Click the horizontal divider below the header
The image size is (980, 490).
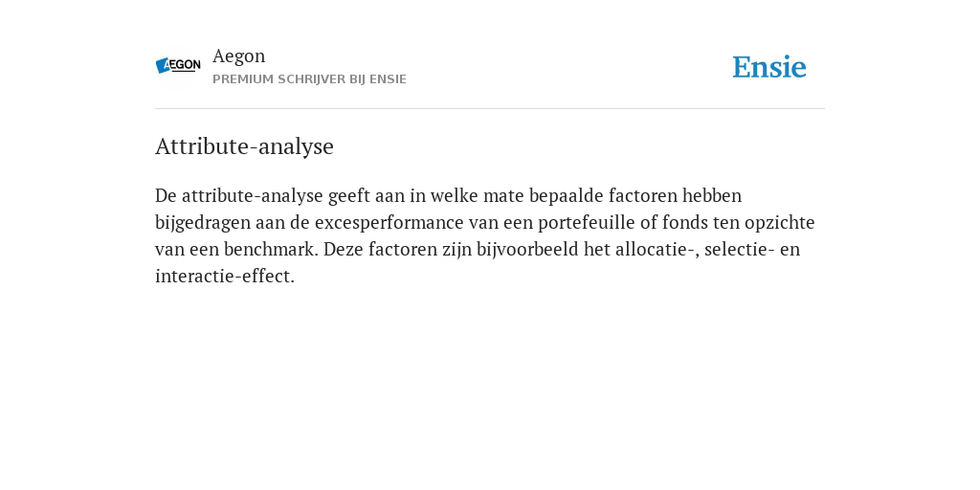pyautogui.click(x=490, y=109)
